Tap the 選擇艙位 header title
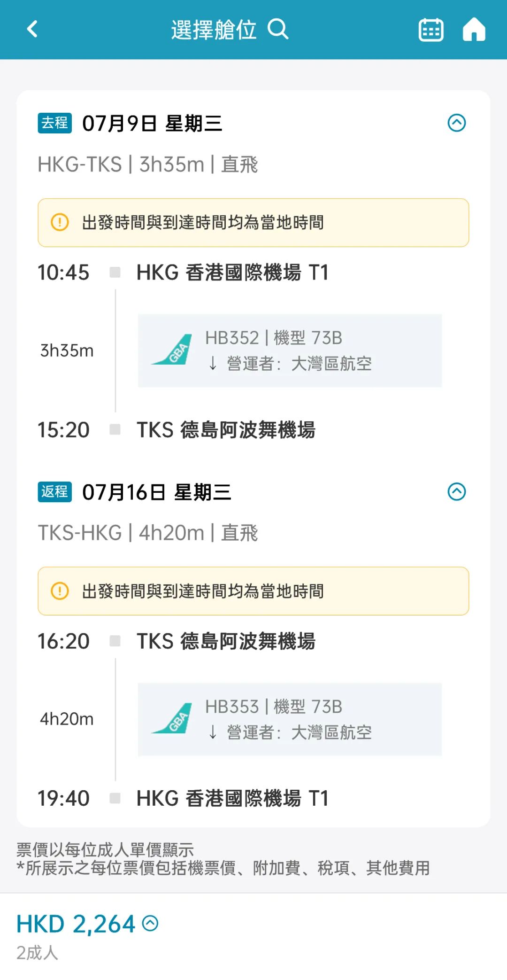The height and width of the screenshot is (980, 507). (x=214, y=30)
